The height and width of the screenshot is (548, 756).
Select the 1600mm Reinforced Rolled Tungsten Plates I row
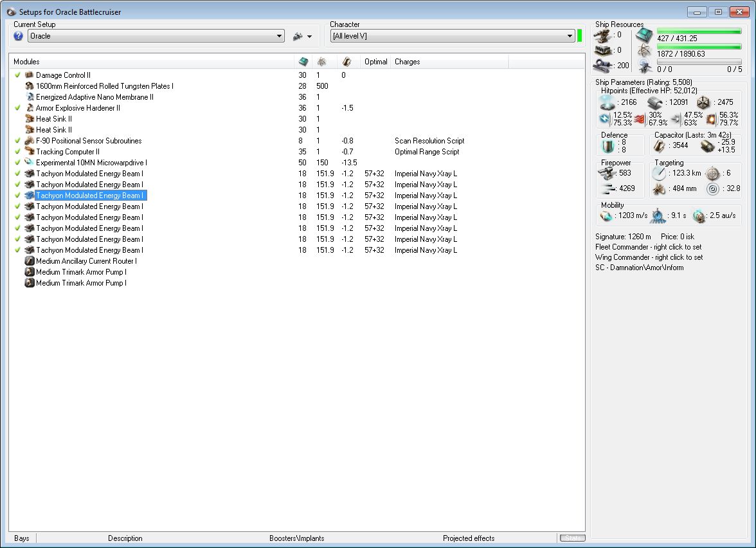coord(296,86)
